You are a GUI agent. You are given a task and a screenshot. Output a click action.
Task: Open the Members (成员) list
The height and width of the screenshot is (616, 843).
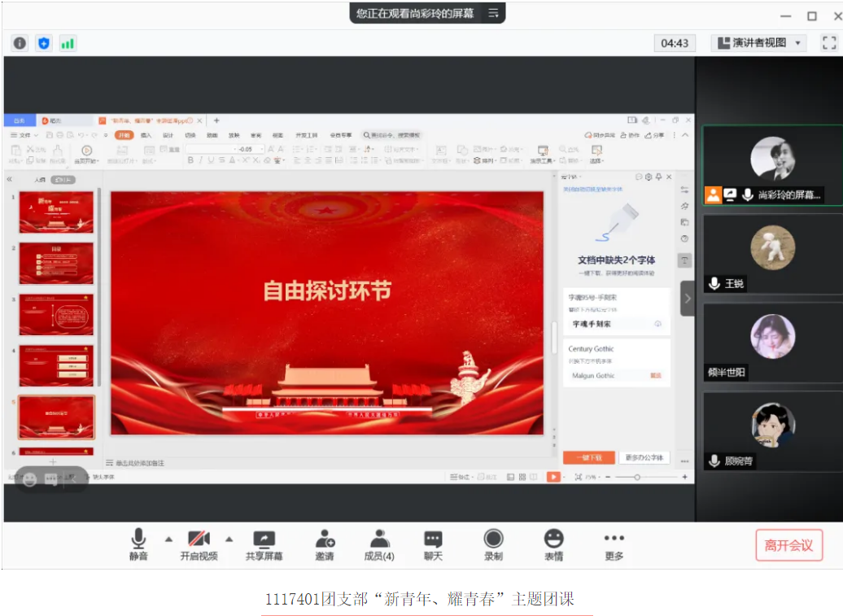click(379, 544)
